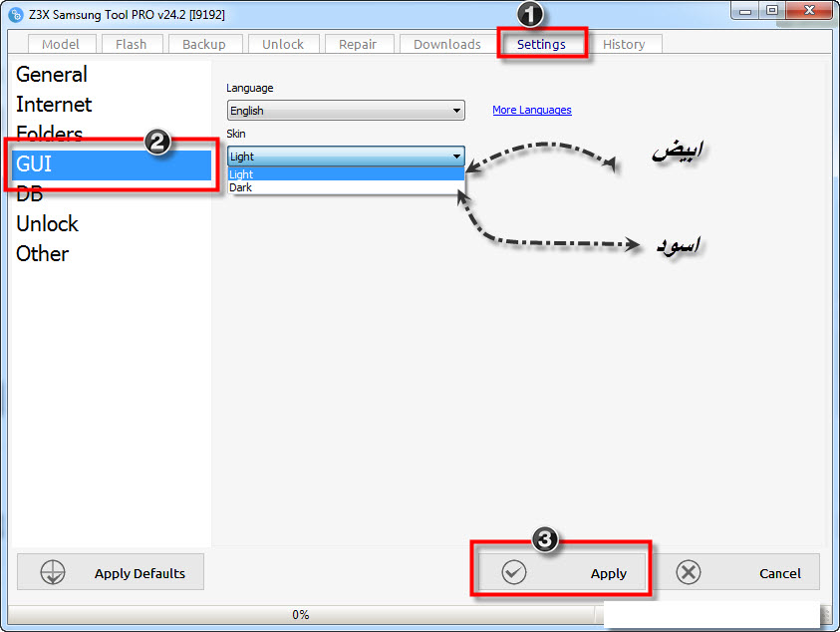Viewport: 840px width, 632px height.
Task: Click the window title Z3X Samsung Tool PRO
Action: pos(127,15)
